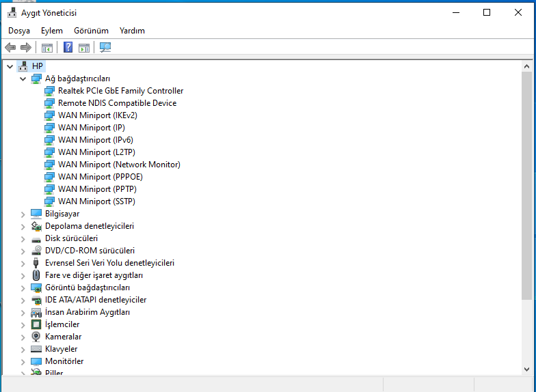
Task: Expand the IDE ATA/ATAPI denetleyiciler category
Action: [23, 300]
